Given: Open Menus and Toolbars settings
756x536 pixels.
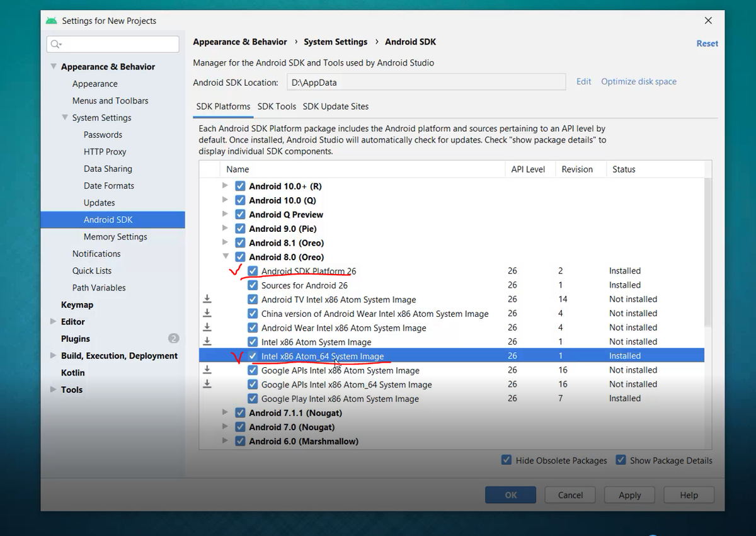Looking at the screenshot, I should tap(110, 100).
